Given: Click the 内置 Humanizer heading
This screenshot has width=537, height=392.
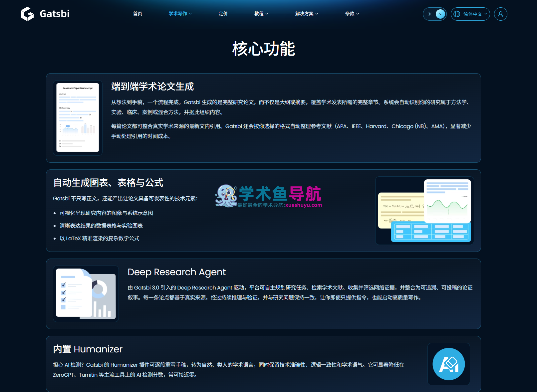Looking at the screenshot, I should click(x=88, y=349).
